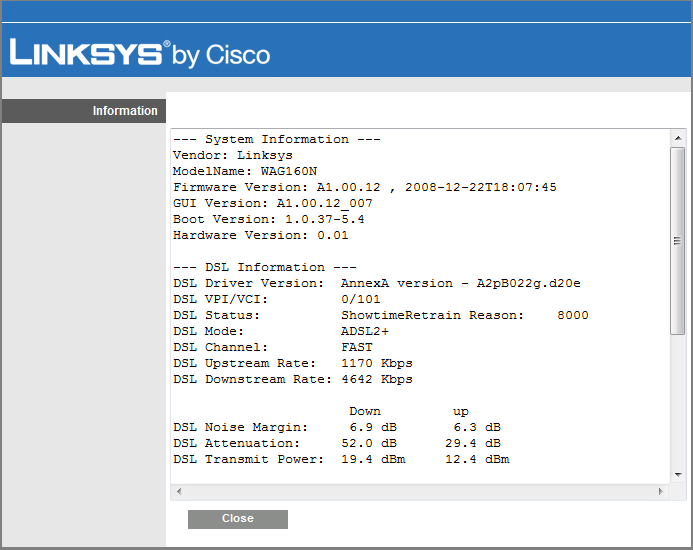693x550 pixels.
Task: Click the Close button
Action: (238, 519)
